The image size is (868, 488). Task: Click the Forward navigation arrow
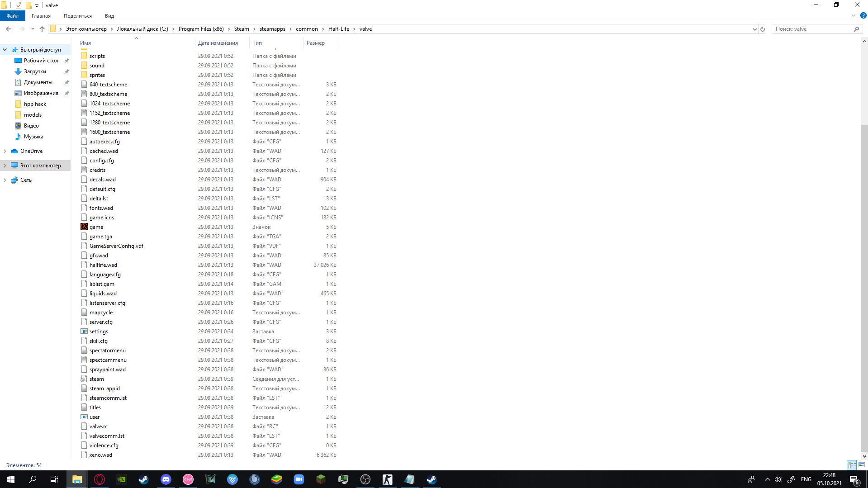[x=22, y=29]
